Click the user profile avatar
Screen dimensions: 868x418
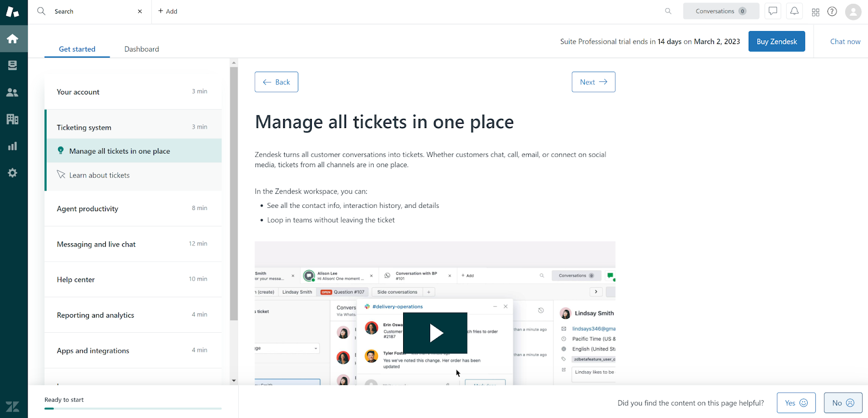[x=853, y=11]
